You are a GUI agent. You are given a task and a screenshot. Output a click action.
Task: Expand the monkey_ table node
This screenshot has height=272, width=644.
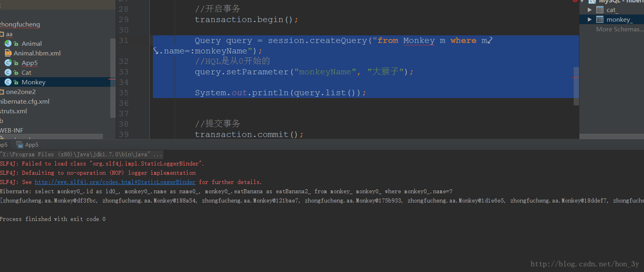tap(590, 19)
